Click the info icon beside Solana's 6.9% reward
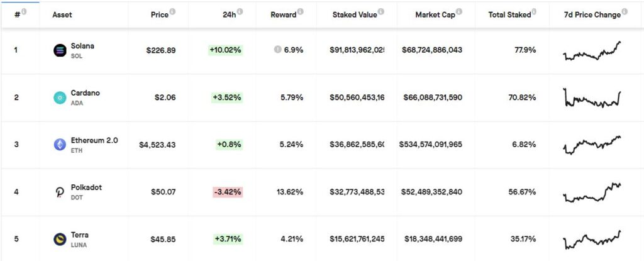This screenshot has height=261, width=644. [x=278, y=50]
